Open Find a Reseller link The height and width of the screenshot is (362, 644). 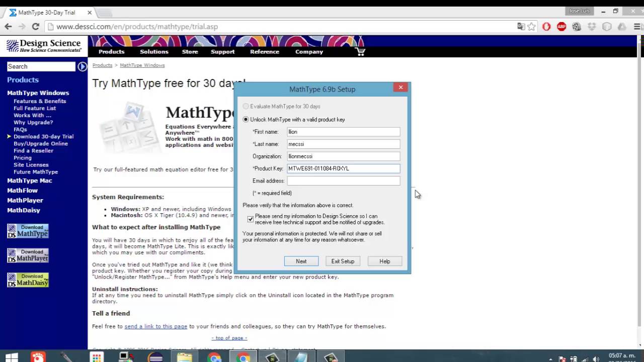point(33,150)
